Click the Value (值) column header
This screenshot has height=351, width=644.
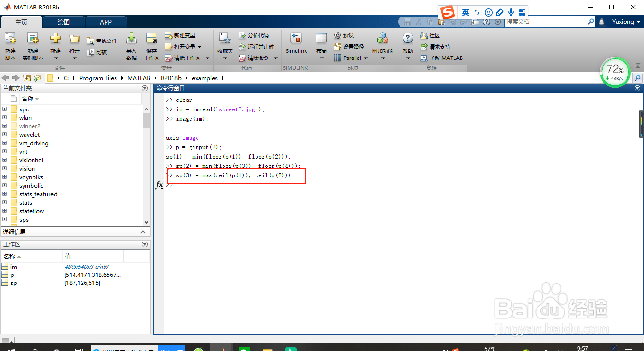click(92, 256)
